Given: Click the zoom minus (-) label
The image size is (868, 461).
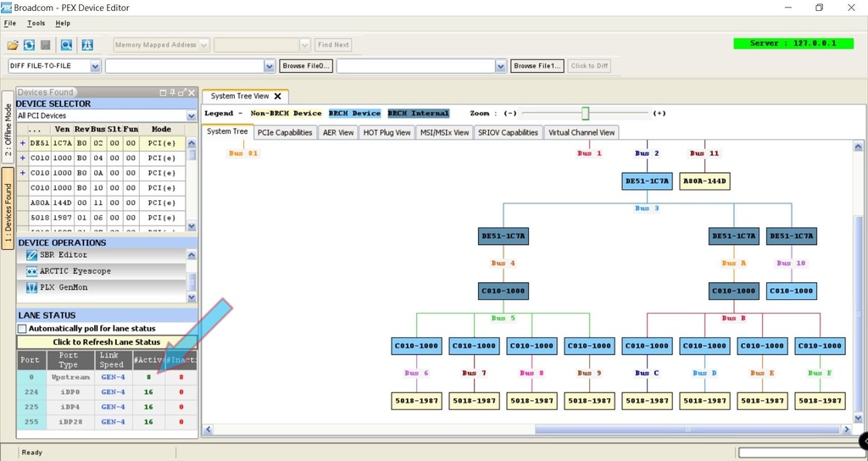Looking at the screenshot, I should tap(509, 114).
